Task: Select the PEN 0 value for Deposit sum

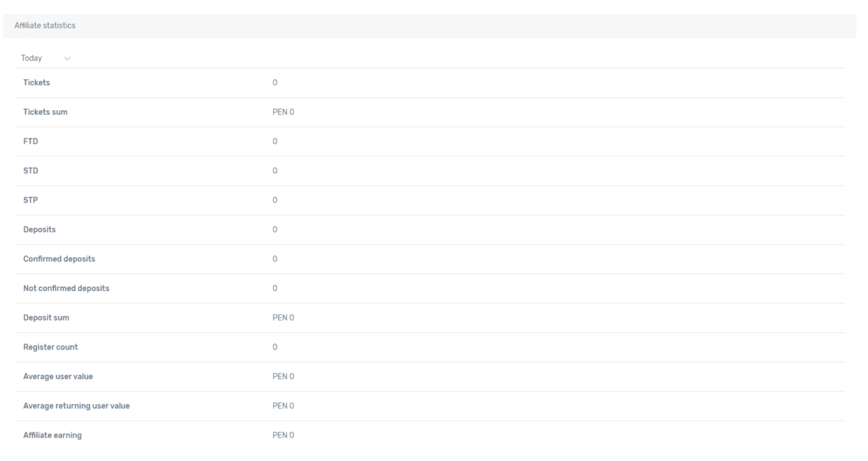Action: tap(283, 318)
